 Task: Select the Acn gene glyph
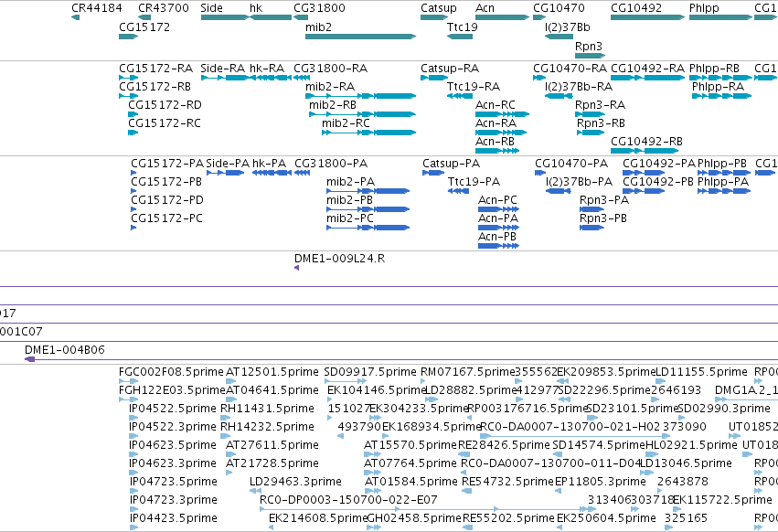click(502, 17)
